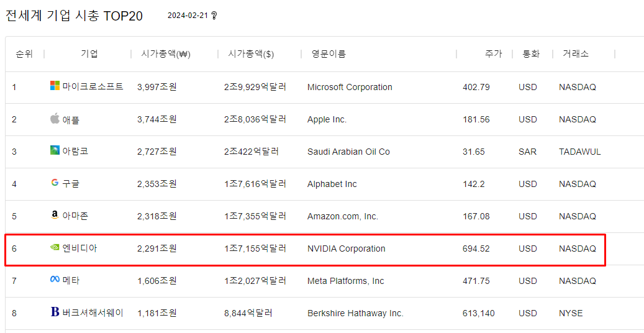This screenshot has width=644, height=333.
Task: Click the 1조7,155억달러 dollar market cap
Action: pos(255,249)
